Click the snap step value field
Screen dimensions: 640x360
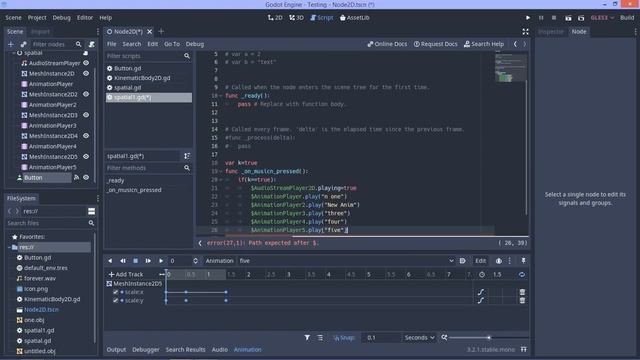tap(380, 338)
